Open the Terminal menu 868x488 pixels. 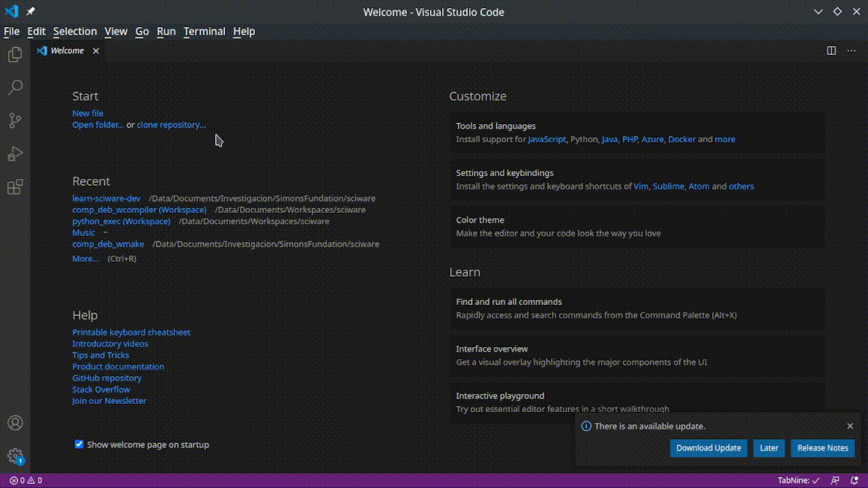click(204, 31)
